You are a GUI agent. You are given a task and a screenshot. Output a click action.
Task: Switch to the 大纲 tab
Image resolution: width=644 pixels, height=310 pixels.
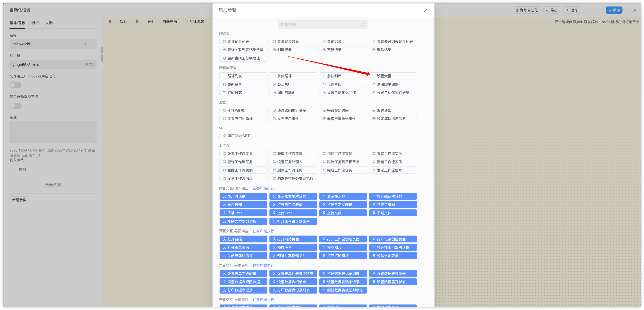tap(49, 22)
